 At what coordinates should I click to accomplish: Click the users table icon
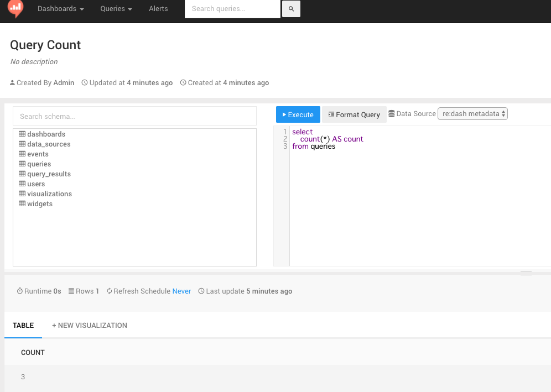coord(22,184)
